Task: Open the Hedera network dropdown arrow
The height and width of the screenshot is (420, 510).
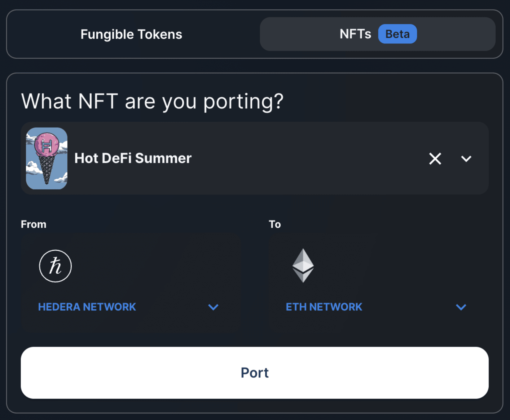Action: 213,307
